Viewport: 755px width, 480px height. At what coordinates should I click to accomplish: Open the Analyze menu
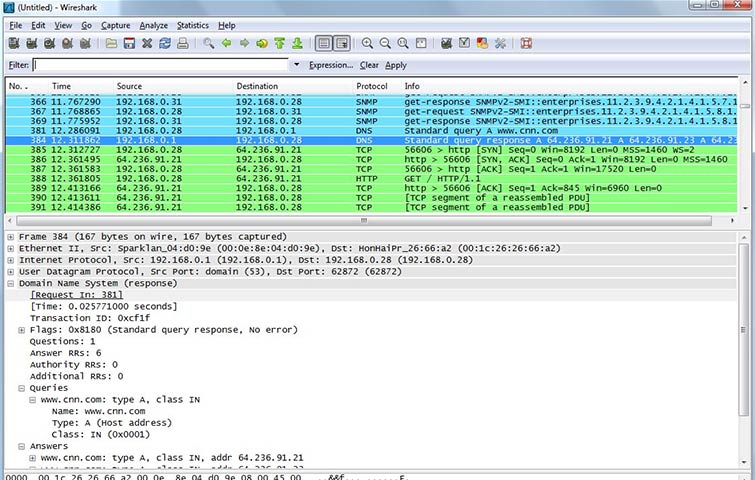(x=154, y=26)
